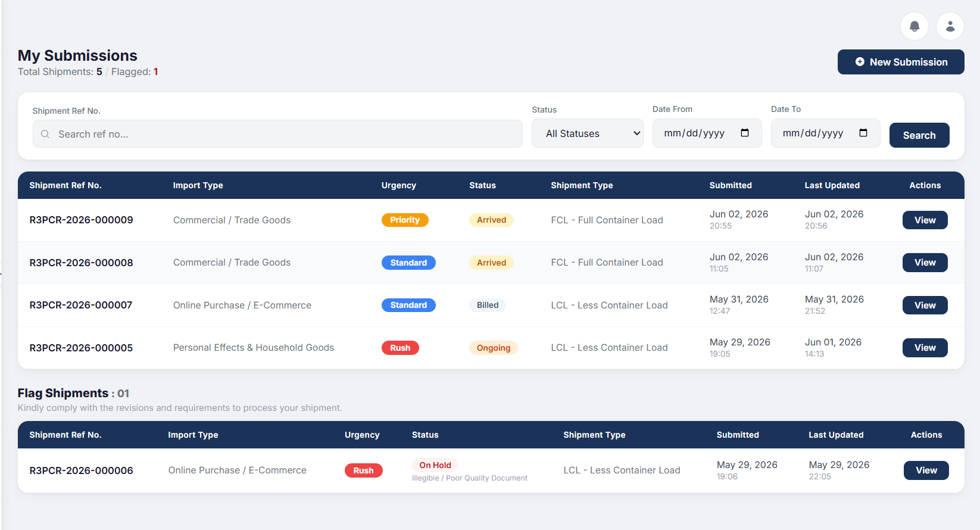This screenshot has width=980, height=530.
Task: Focus the Search ref no. input field
Action: (x=277, y=134)
